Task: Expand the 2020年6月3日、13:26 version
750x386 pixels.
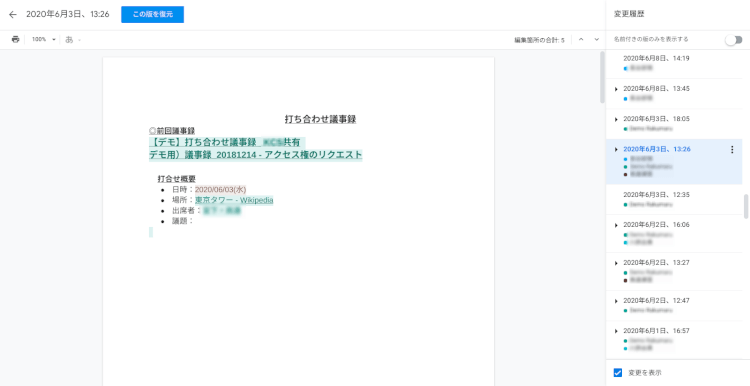Action: pos(616,149)
